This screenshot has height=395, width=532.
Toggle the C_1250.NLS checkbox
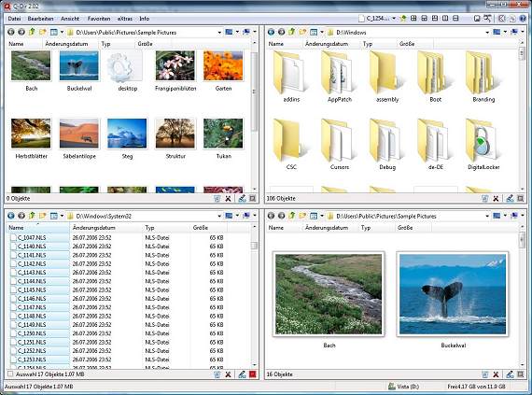click(x=13, y=333)
